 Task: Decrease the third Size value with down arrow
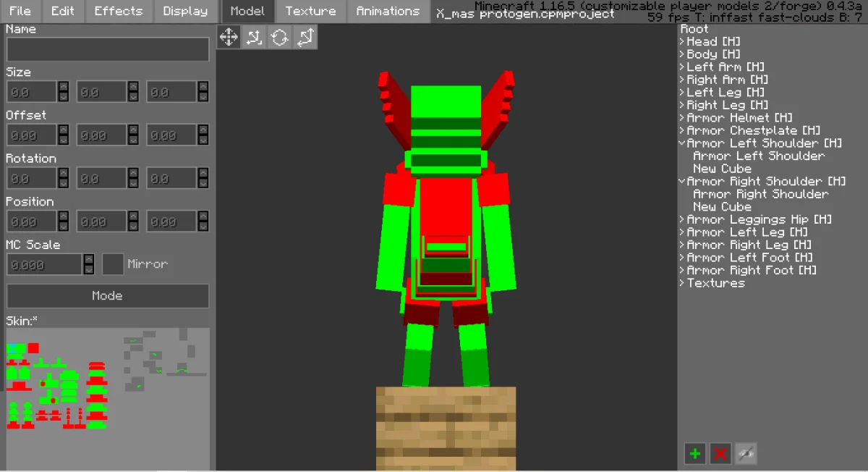203,96
